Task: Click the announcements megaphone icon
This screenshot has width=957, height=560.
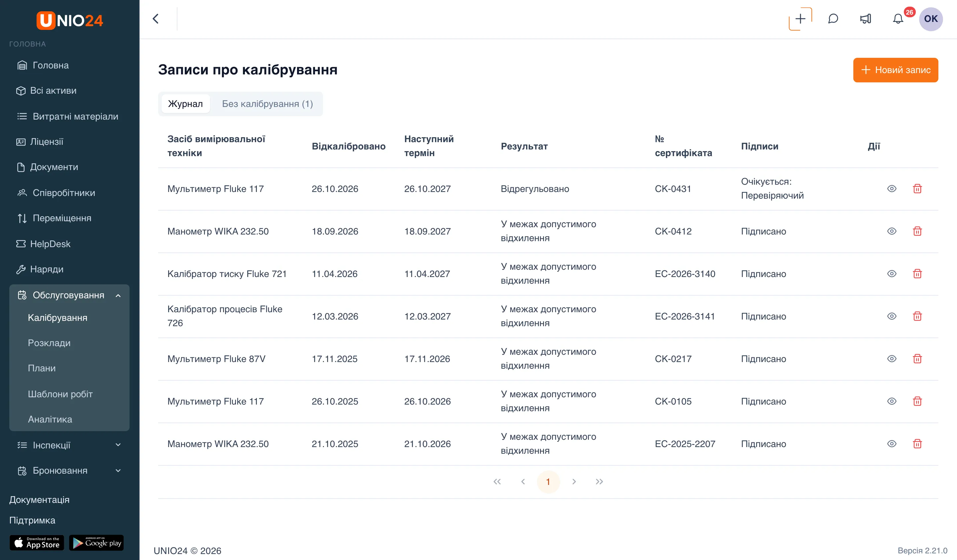Action: coord(866,19)
